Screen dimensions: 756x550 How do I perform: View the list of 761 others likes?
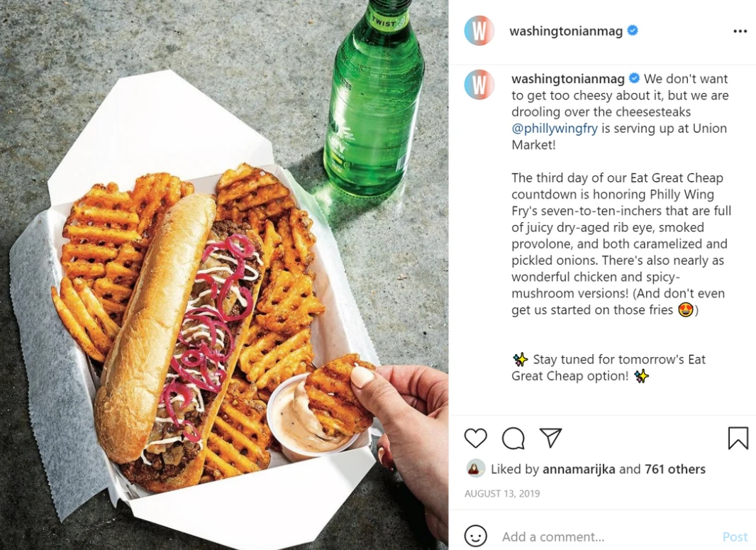pyautogui.click(x=674, y=469)
